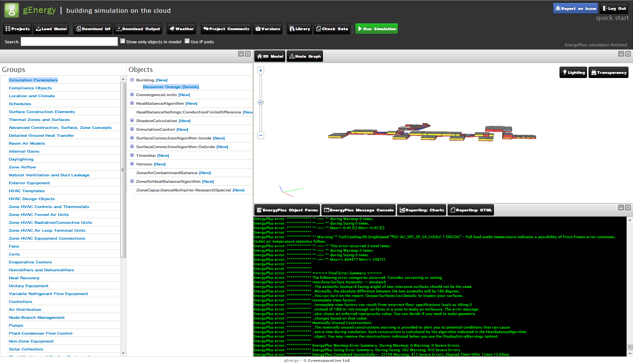Open Reporting: HTML tab
The image size is (633, 364).
[x=471, y=210]
